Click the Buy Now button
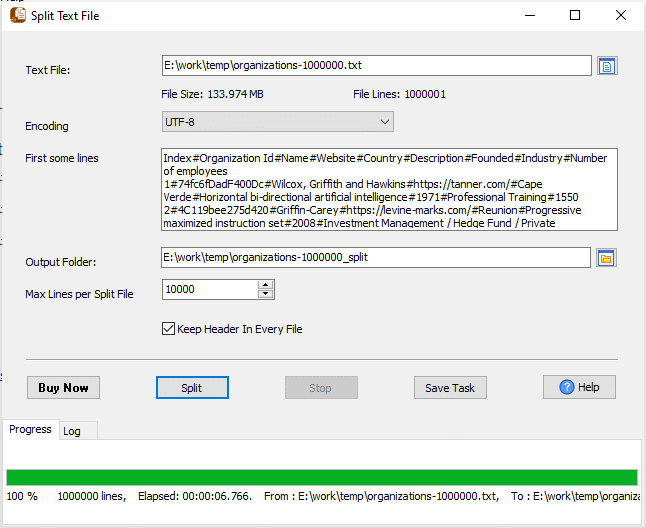 (63, 387)
